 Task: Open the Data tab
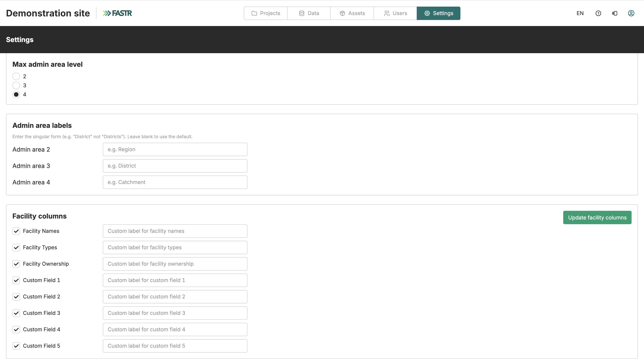(x=309, y=13)
